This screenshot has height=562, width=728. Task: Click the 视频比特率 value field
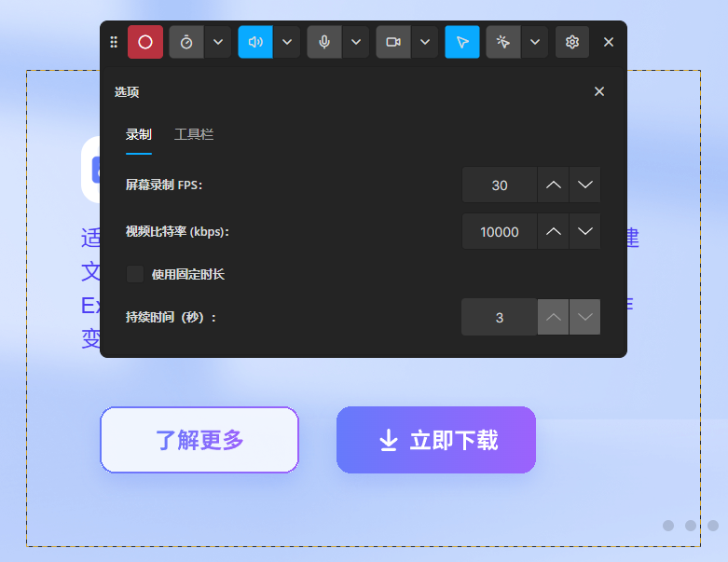500,231
